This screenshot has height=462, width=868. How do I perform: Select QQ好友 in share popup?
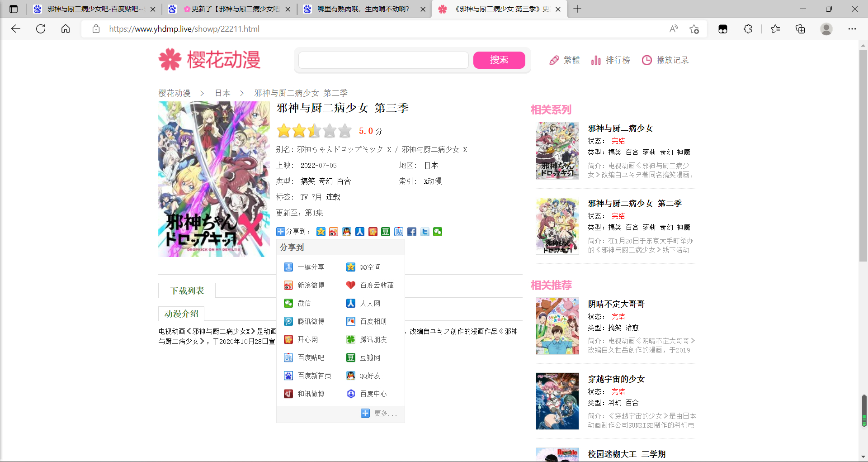coord(363,376)
